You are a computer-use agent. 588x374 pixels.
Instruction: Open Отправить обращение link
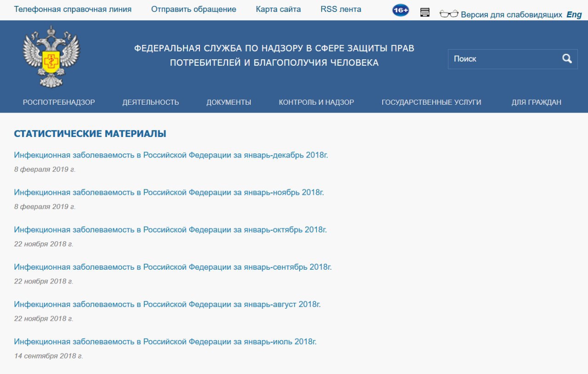point(193,9)
